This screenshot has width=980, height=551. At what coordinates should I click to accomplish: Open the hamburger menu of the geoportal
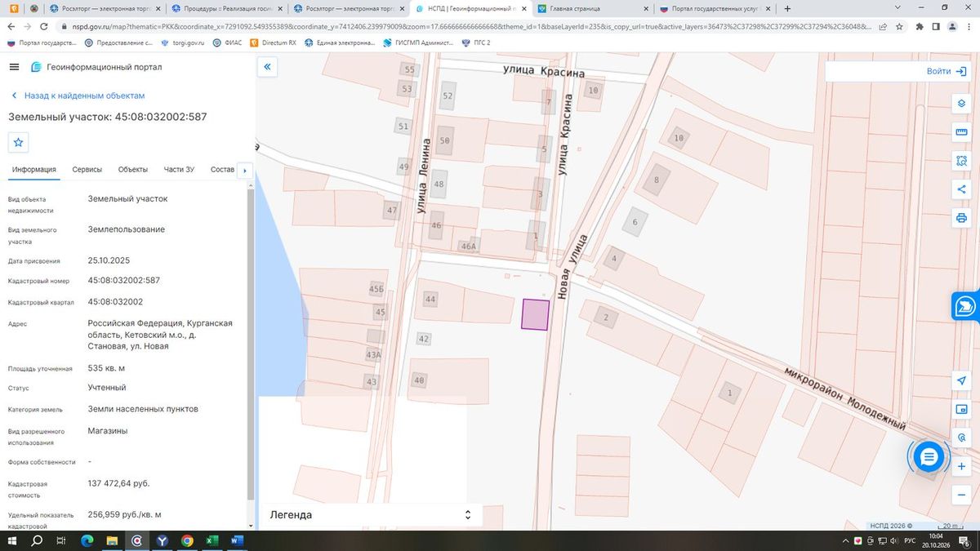pyautogui.click(x=14, y=67)
